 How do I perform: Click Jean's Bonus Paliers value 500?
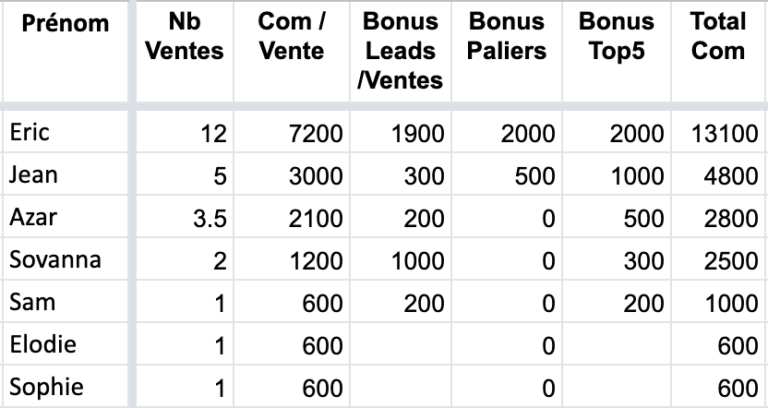[506, 174]
